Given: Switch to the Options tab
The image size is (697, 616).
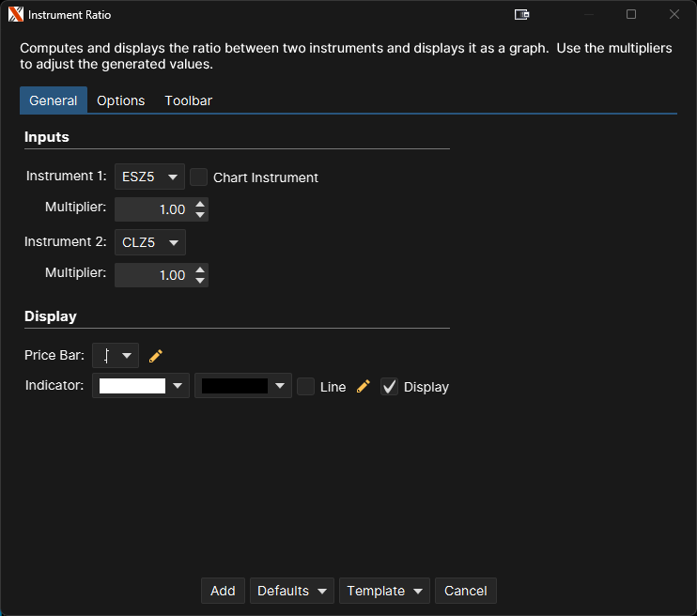Looking at the screenshot, I should tap(120, 100).
